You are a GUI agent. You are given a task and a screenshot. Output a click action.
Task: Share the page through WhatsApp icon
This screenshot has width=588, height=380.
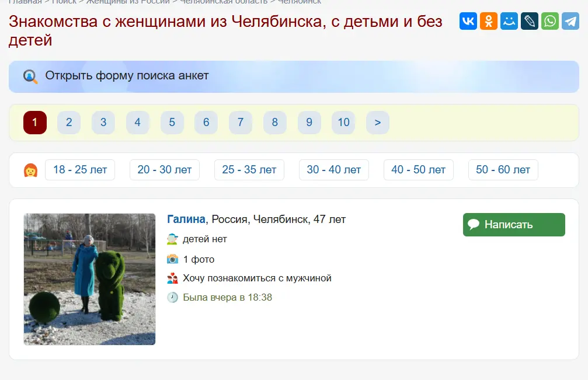click(x=549, y=21)
